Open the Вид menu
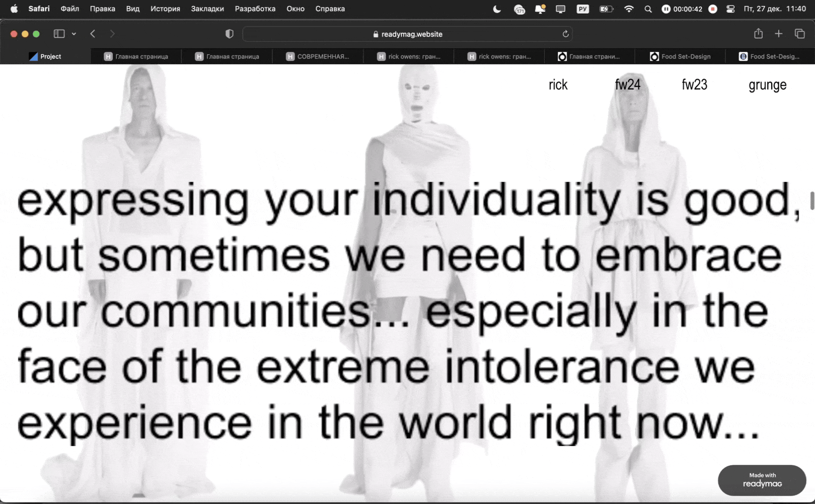 click(133, 9)
